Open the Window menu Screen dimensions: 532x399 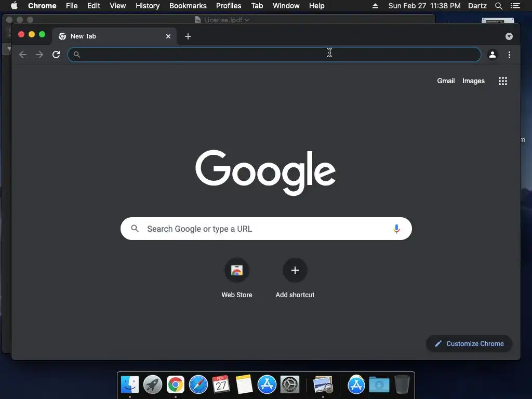286,6
